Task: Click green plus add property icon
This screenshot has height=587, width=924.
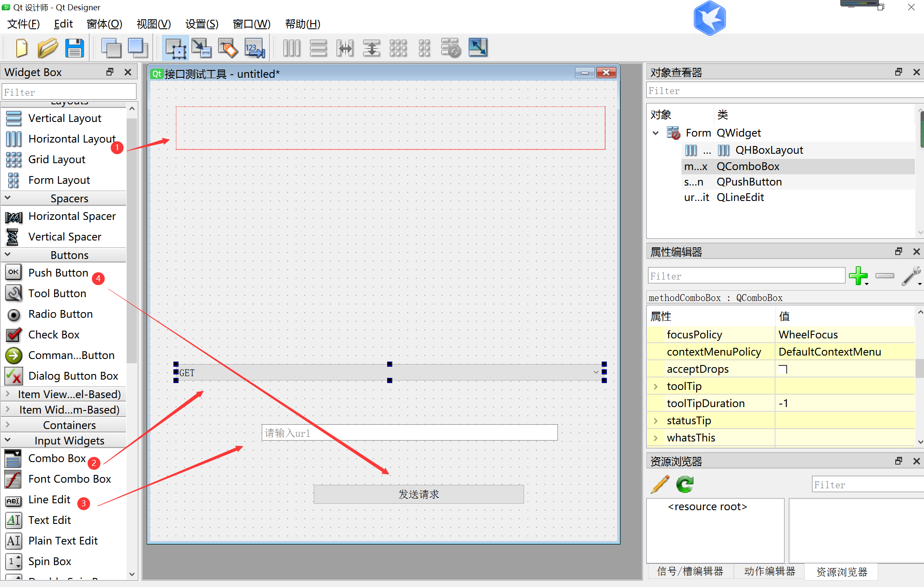Action: point(858,276)
